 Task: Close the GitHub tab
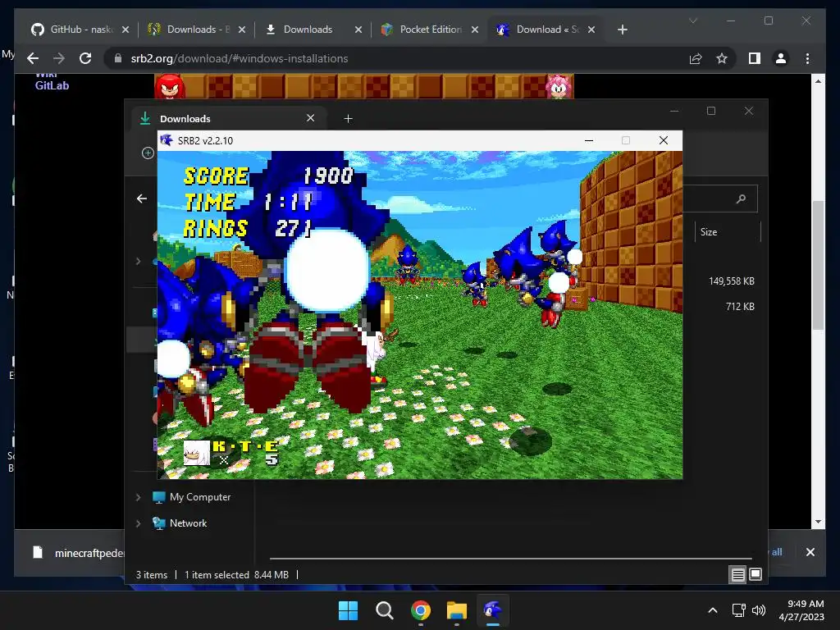126,30
